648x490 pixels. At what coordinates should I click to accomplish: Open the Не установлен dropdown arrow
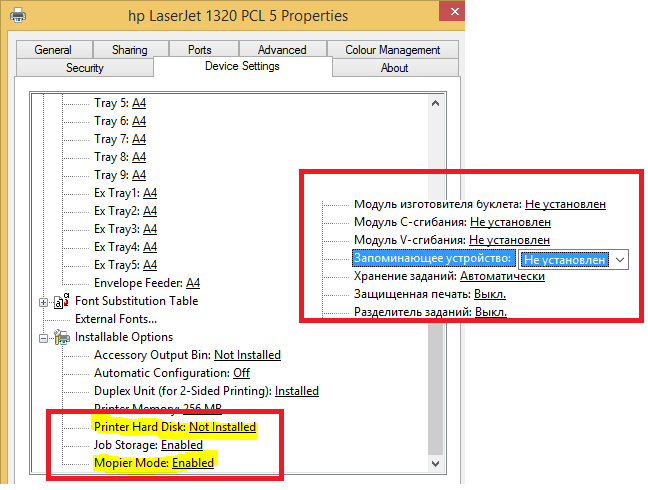coord(619,259)
